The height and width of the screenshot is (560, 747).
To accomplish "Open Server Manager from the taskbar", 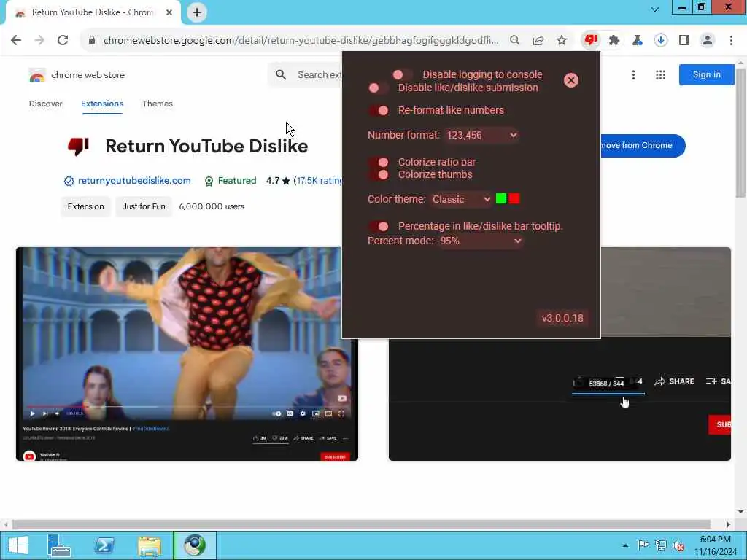I will [x=59, y=545].
